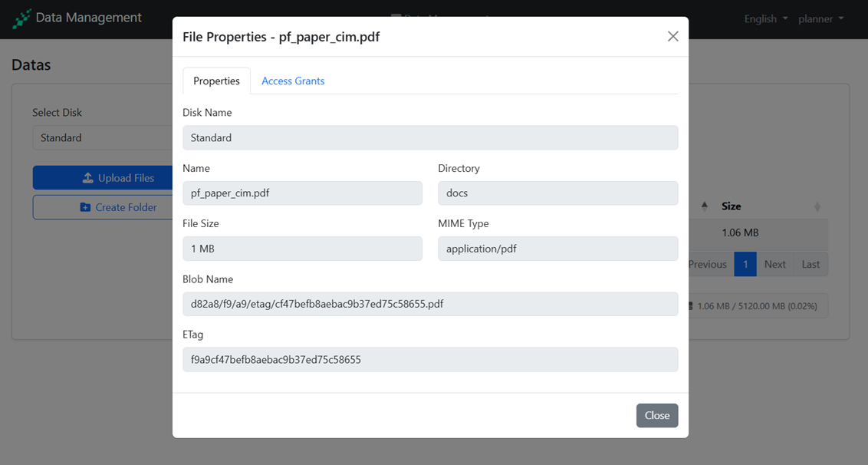Click the ETag value field
868x465 pixels.
click(430, 359)
